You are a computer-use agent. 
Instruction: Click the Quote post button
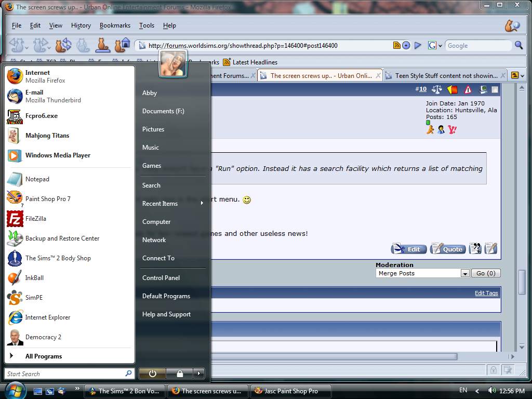pos(448,249)
